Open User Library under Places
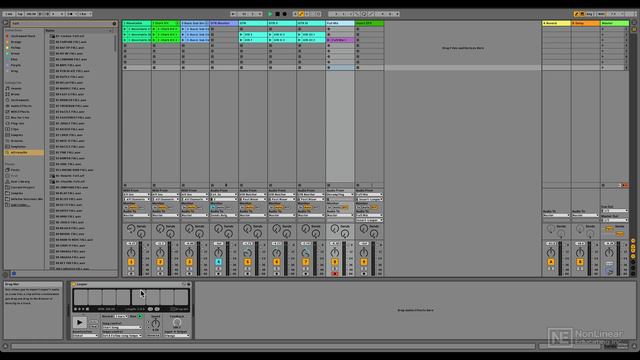Image resolution: width=640 pixels, height=360 pixels. 20,182
